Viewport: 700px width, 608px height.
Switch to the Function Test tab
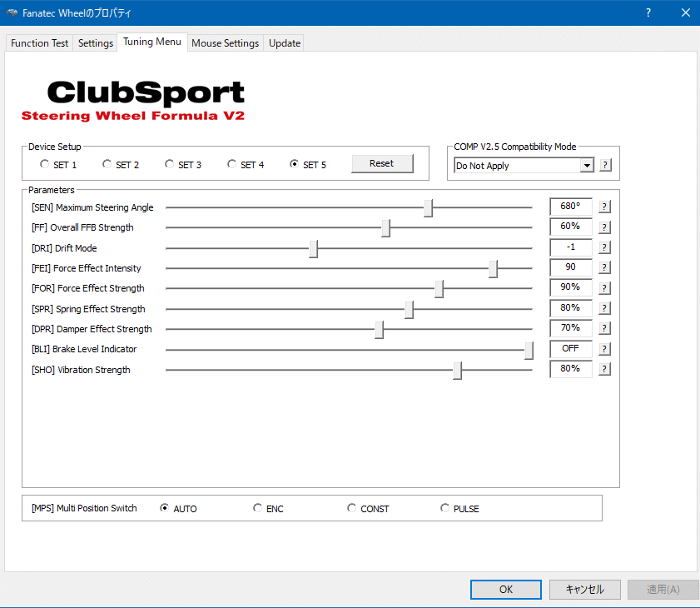39,43
